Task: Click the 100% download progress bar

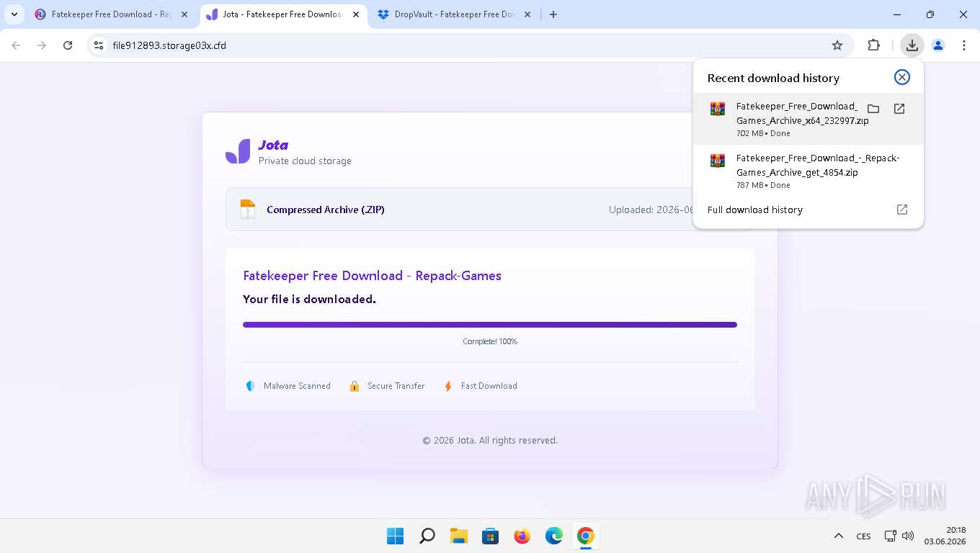Action: (490, 325)
